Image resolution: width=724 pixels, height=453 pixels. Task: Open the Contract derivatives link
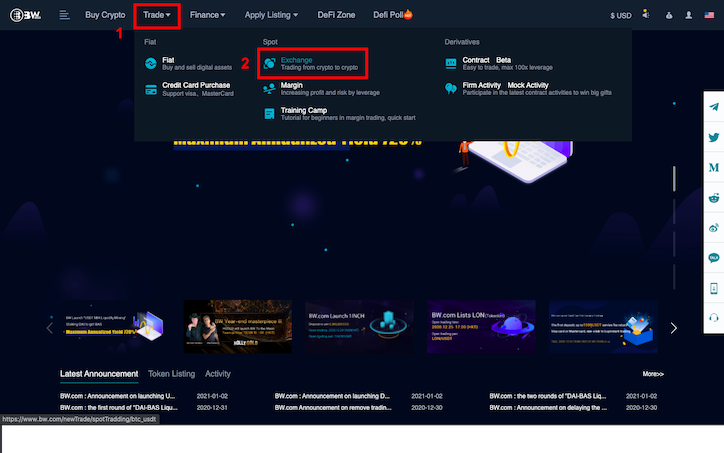click(476, 60)
